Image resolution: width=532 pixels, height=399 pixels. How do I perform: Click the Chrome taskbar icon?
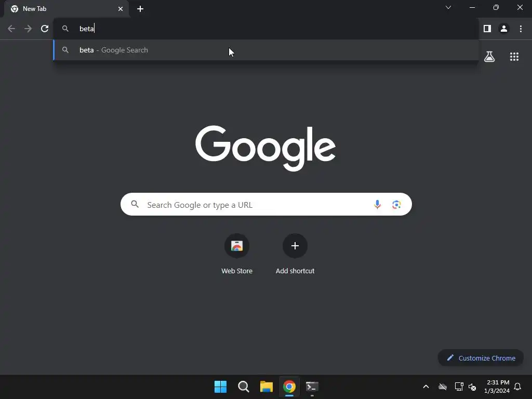(x=289, y=387)
